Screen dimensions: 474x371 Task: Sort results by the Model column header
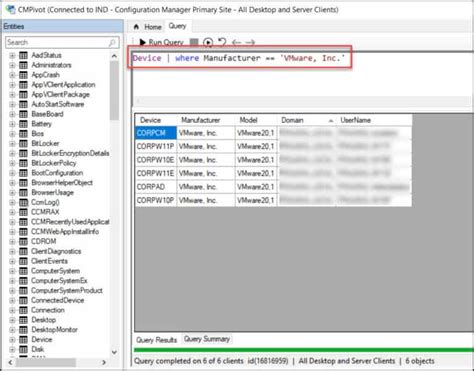tap(256, 120)
